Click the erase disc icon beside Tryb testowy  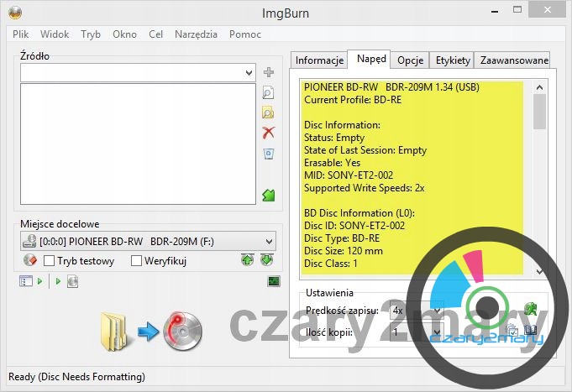point(30,260)
